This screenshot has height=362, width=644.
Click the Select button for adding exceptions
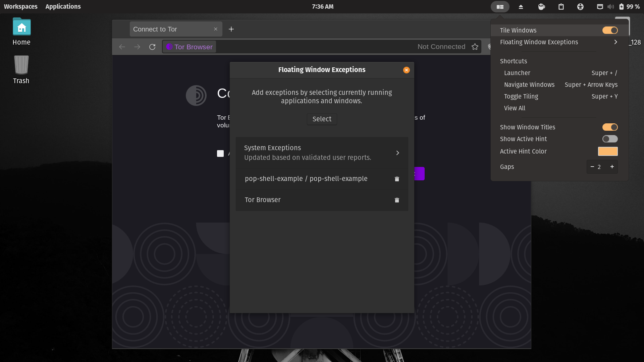(322, 119)
